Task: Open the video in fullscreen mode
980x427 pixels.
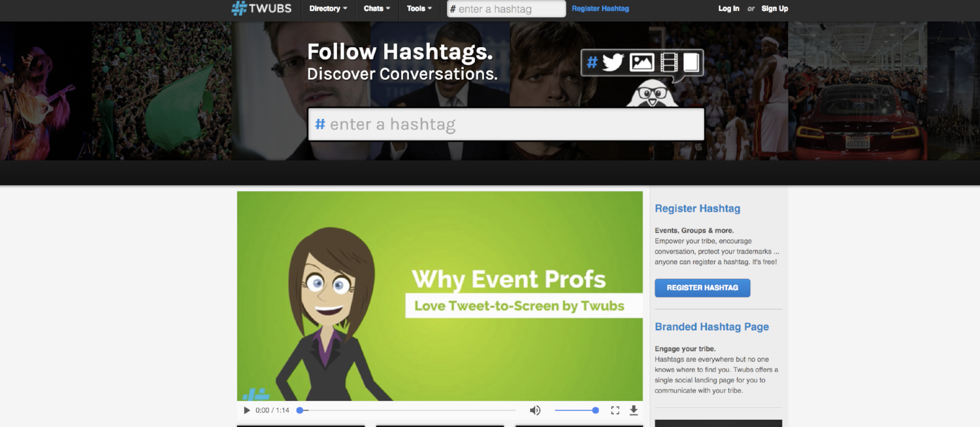Action: pos(615,411)
